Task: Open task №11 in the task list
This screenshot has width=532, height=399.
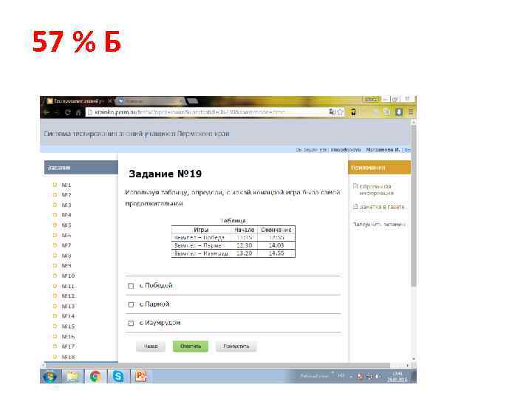Action: point(68,287)
